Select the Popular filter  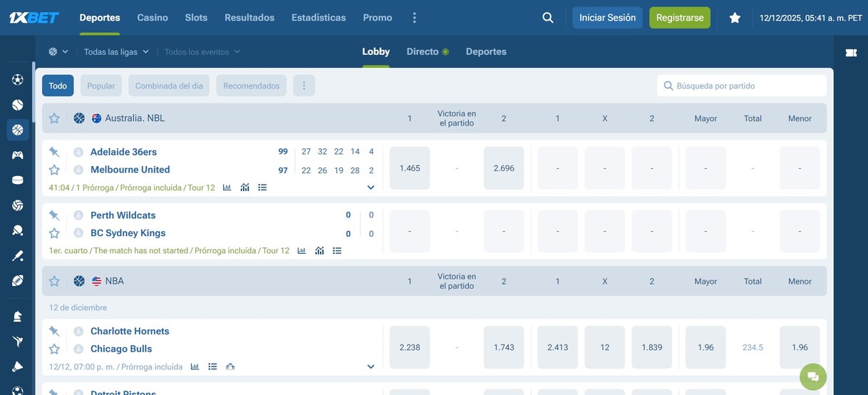tap(101, 86)
